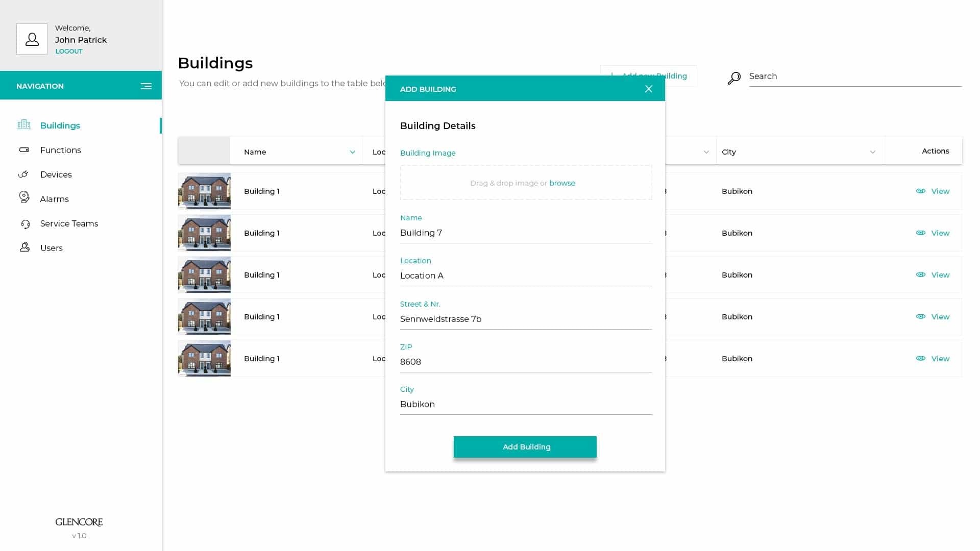Viewport: 980px width, 551px height.
Task: Click the Devices sidebar icon
Action: click(23, 174)
